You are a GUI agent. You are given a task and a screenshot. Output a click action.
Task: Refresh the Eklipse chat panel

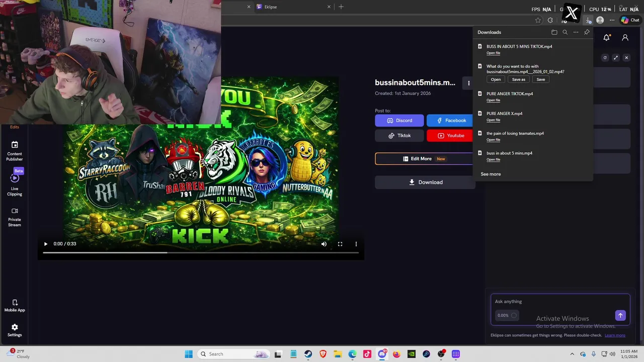[605, 58]
